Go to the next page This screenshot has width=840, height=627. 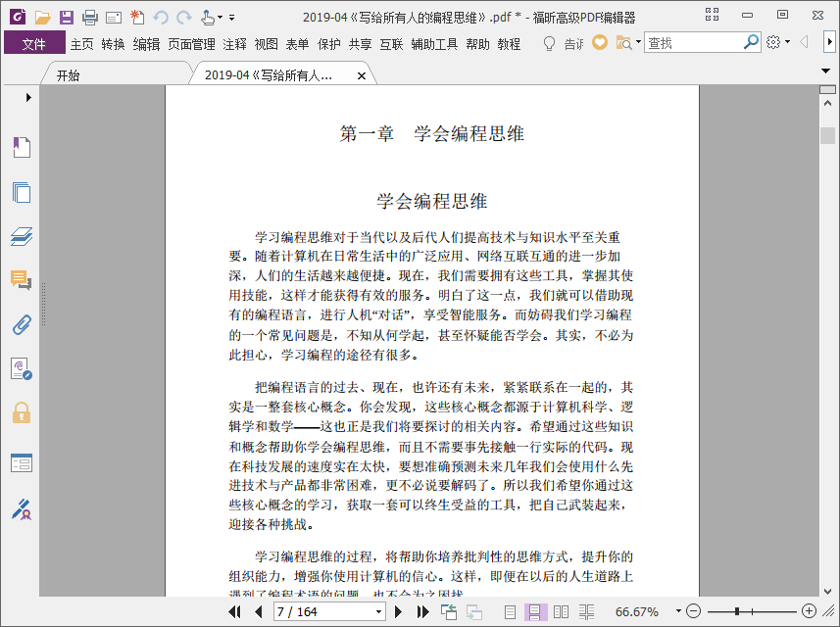point(398,611)
